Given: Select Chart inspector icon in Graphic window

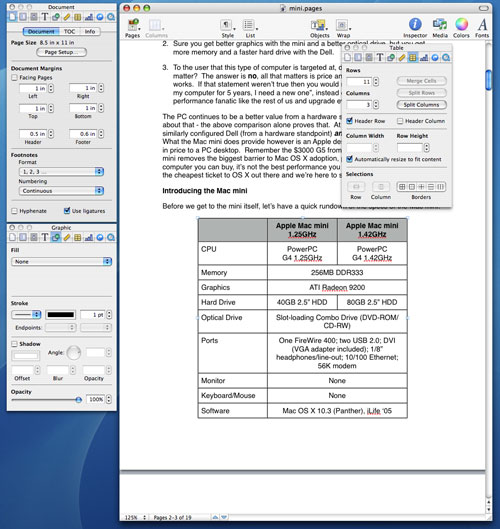Looking at the screenshot, I should [x=89, y=237].
